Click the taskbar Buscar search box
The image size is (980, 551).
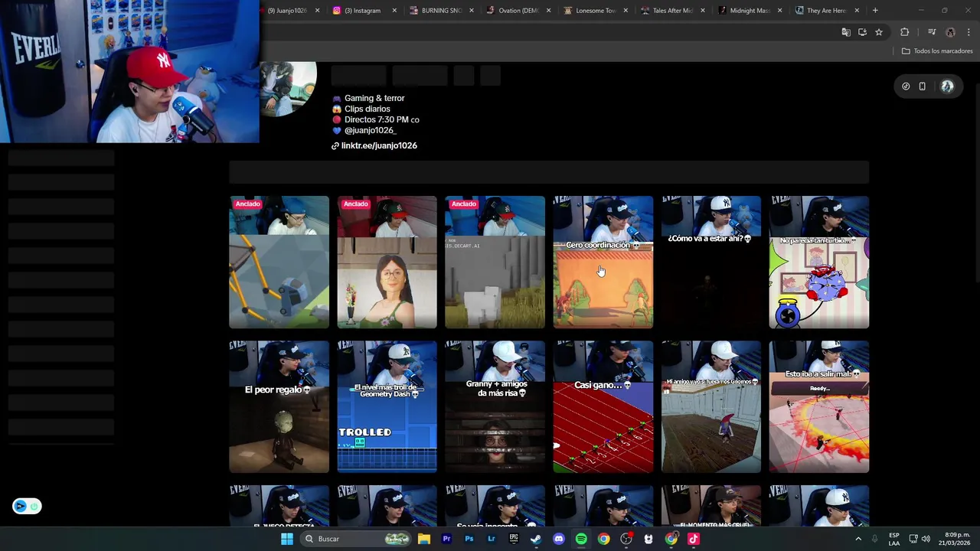click(x=356, y=539)
